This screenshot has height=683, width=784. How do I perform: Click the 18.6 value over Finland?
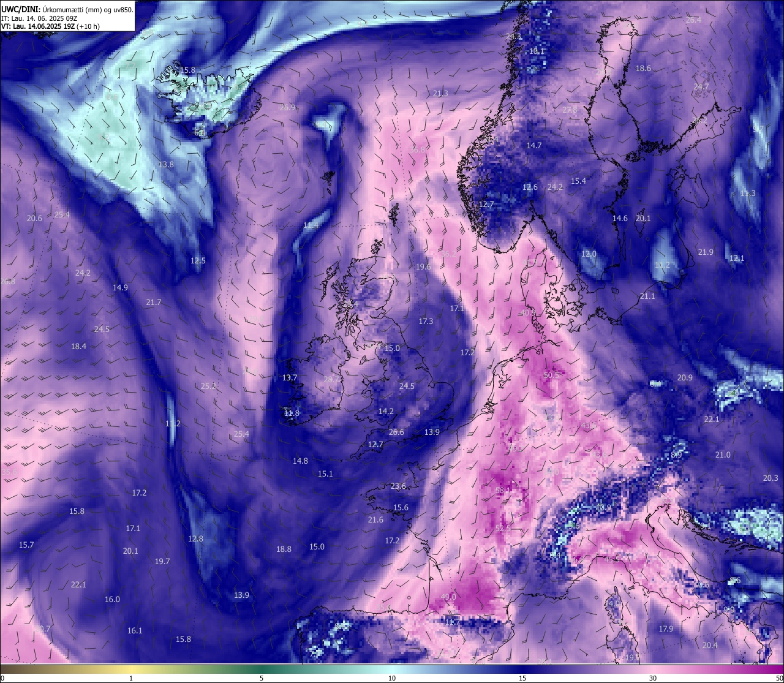click(643, 68)
